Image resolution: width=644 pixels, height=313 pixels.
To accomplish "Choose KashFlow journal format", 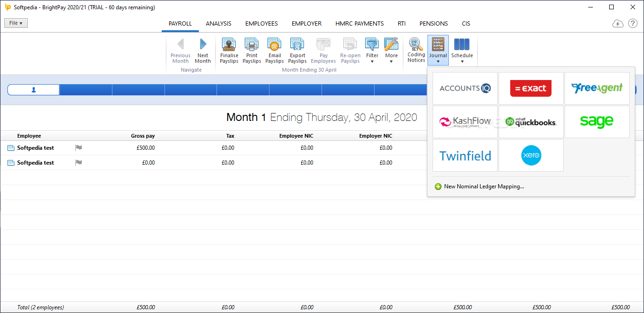I will pyautogui.click(x=465, y=122).
